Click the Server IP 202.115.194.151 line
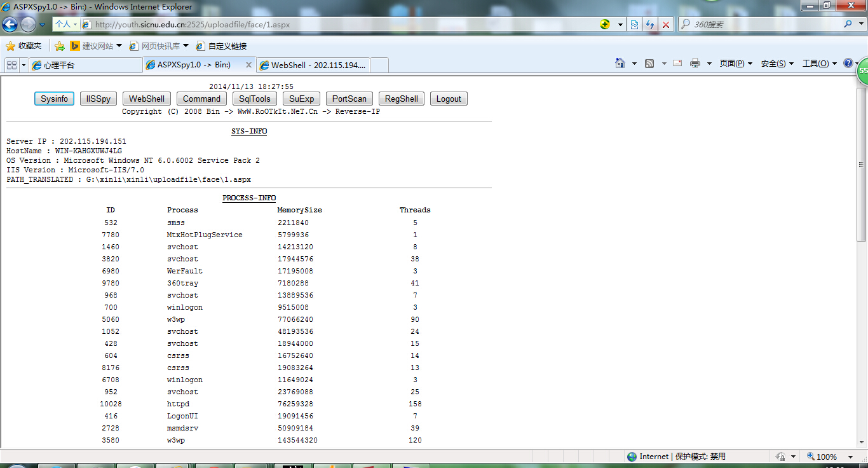868x468 pixels. coord(66,141)
